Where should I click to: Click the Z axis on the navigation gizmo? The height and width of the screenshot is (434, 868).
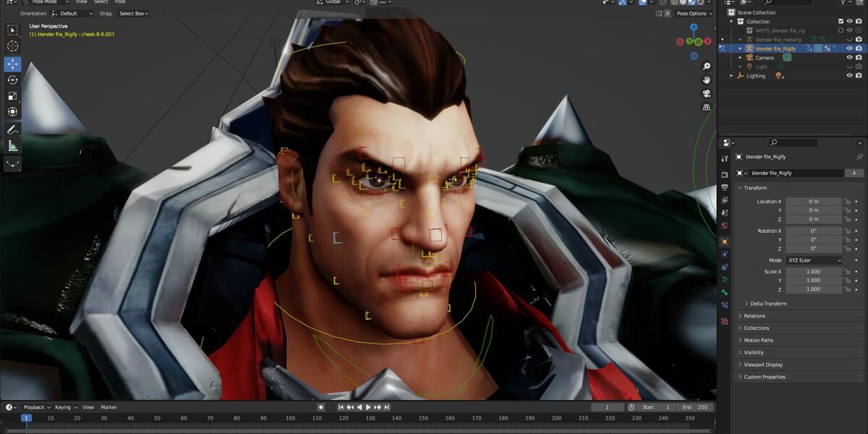point(693,28)
